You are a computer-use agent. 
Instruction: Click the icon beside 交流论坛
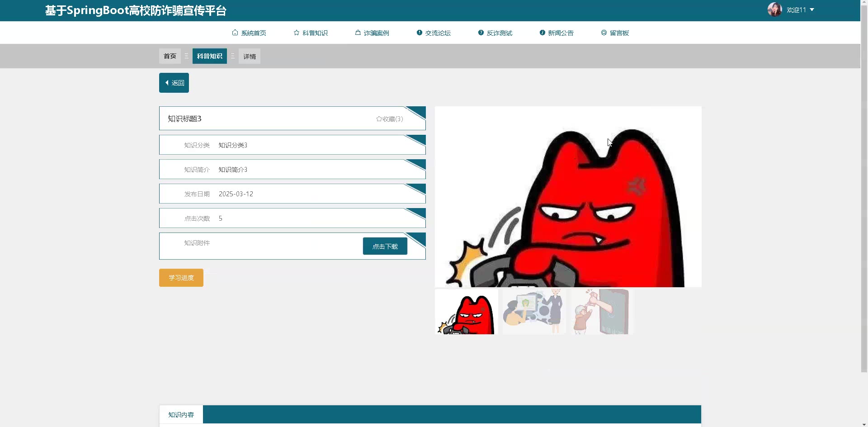(x=420, y=33)
